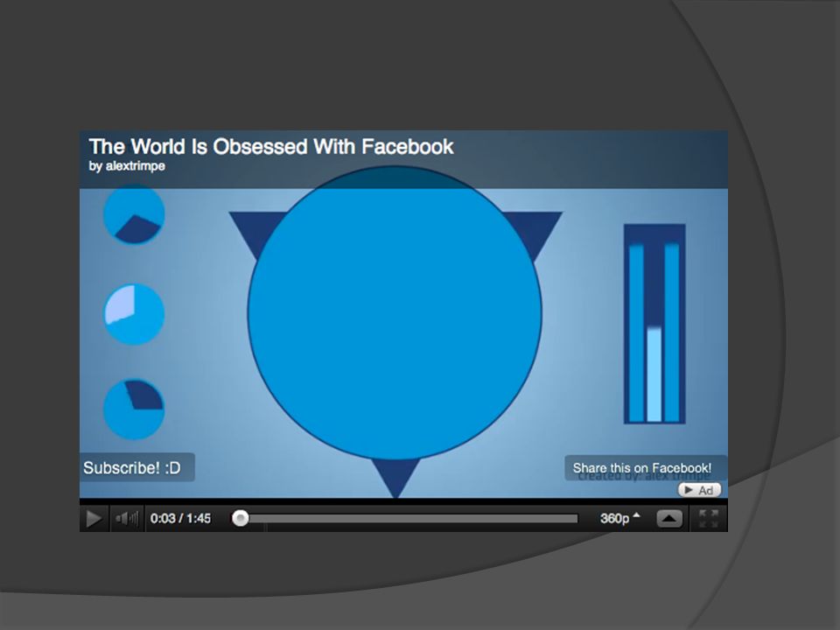Open the video title The World Is Obsessed With Facebook
This screenshot has width=840, height=630.
click(x=271, y=147)
